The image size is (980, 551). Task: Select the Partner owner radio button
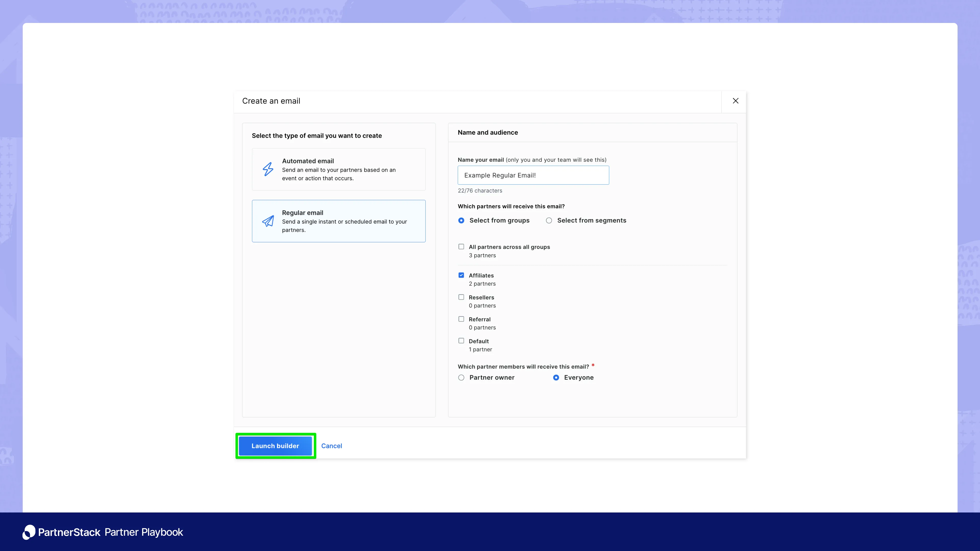[x=461, y=378]
